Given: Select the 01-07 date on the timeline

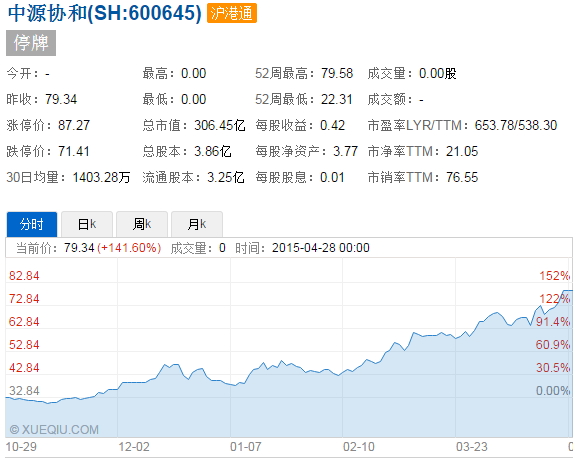Looking at the screenshot, I should point(246,447).
